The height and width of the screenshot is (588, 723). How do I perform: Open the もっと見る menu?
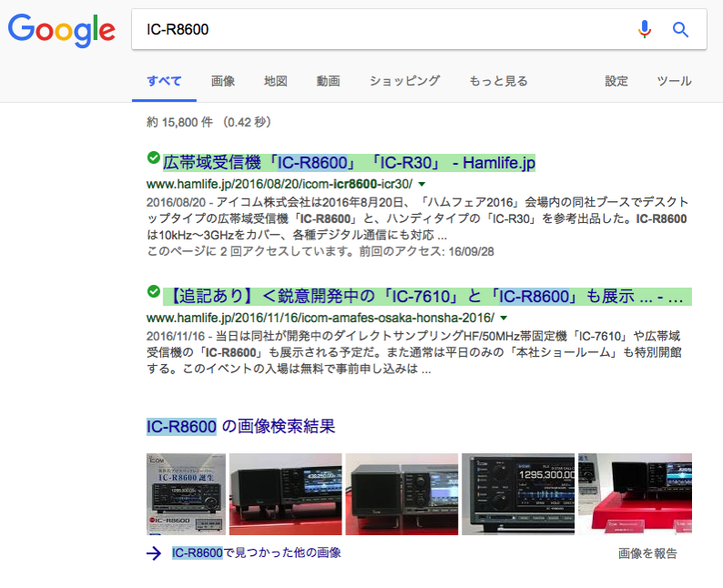[498, 81]
